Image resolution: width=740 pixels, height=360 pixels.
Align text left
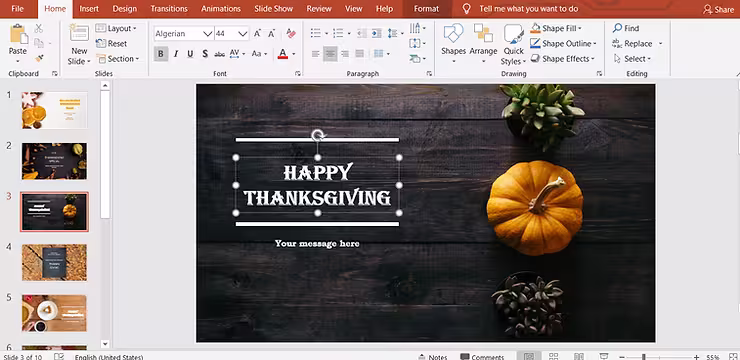[x=316, y=54]
